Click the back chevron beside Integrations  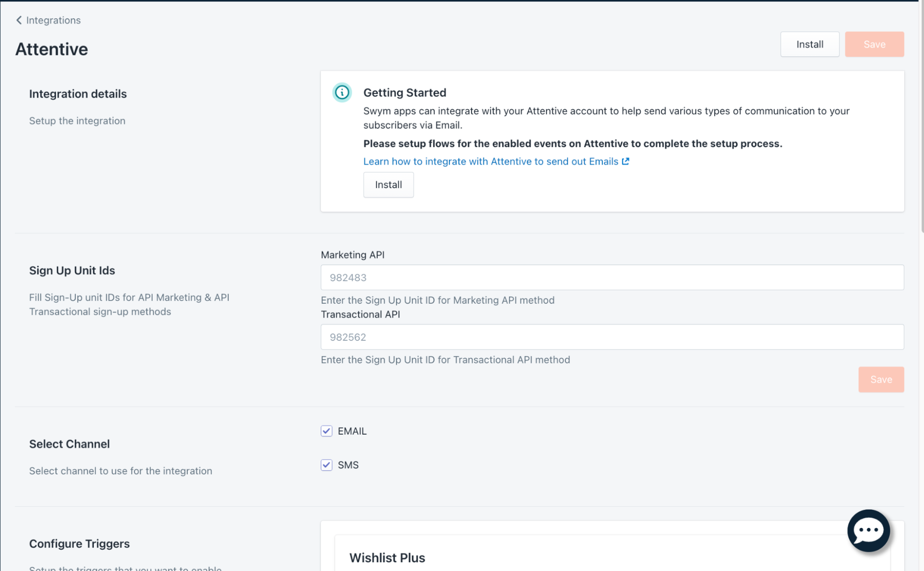[x=19, y=20]
